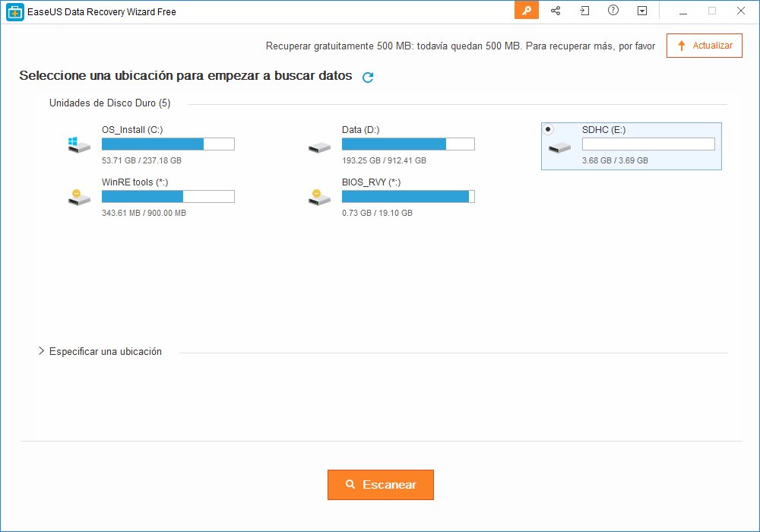The width and height of the screenshot is (760, 532).
Task: Open help using the question mark icon
Action: coord(613,11)
